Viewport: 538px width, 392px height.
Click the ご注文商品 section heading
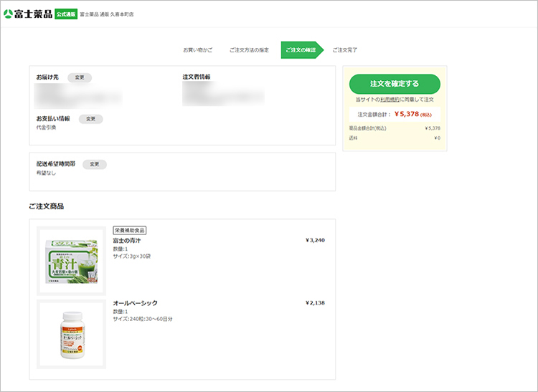pyautogui.click(x=47, y=206)
